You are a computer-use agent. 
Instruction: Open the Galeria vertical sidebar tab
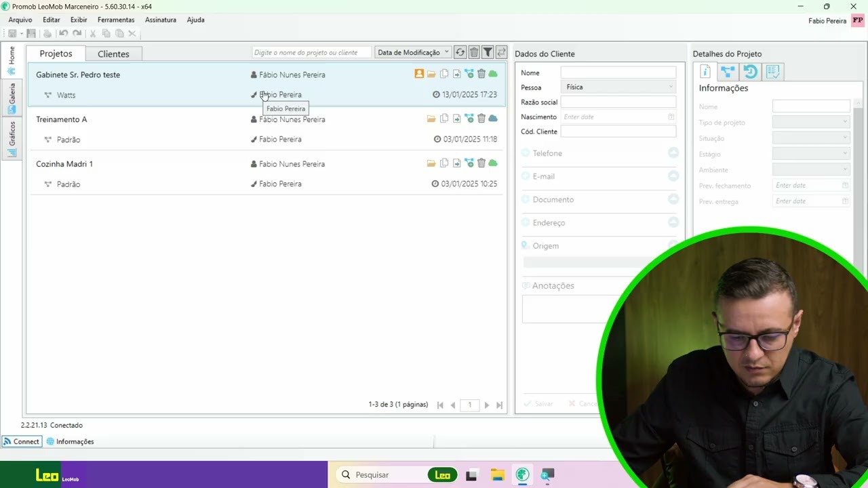pyautogui.click(x=12, y=98)
